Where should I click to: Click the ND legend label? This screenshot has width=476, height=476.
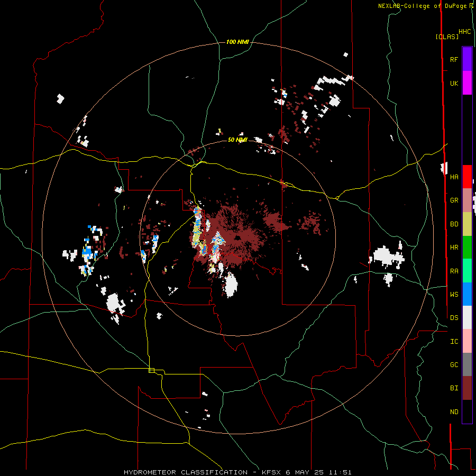(x=454, y=412)
